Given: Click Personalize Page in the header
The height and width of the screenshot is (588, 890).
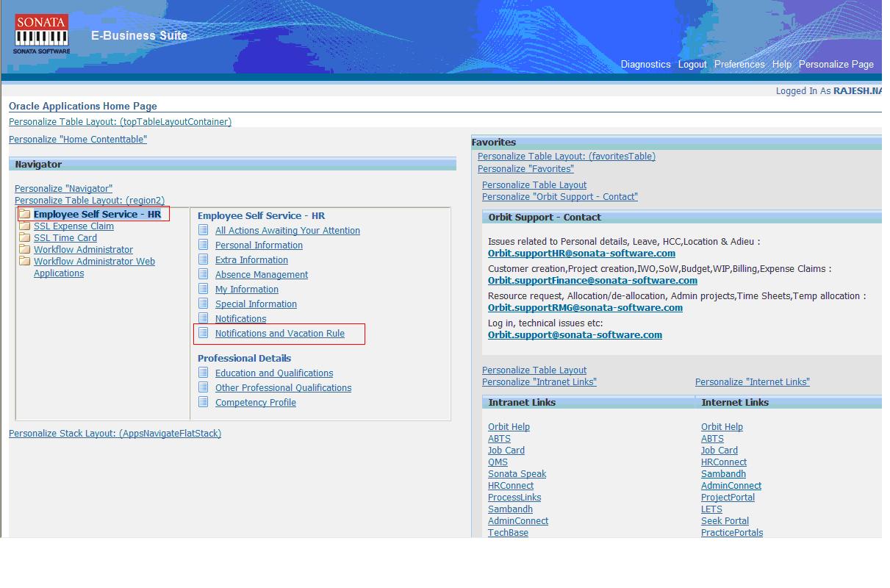Looking at the screenshot, I should [836, 65].
